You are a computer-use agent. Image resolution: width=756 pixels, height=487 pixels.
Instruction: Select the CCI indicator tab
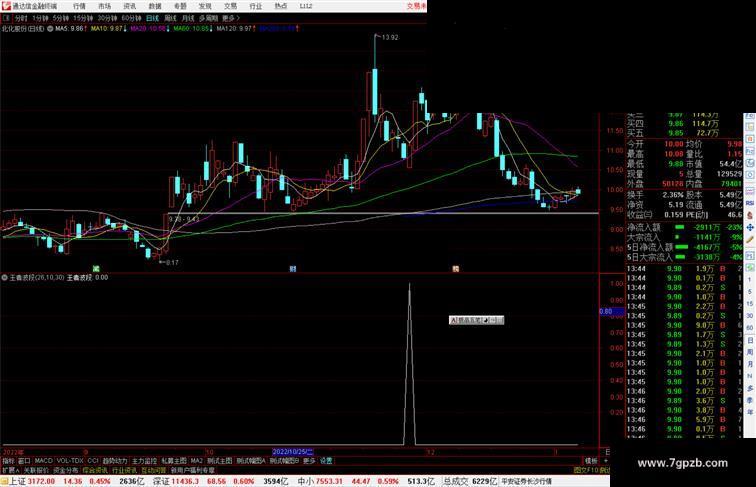[93, 461]
